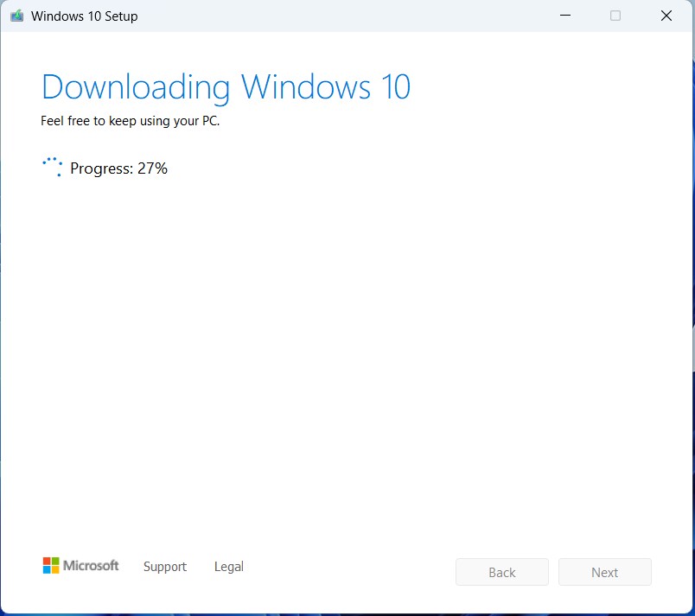Click the Microsoft logo

tap(80, 566)
